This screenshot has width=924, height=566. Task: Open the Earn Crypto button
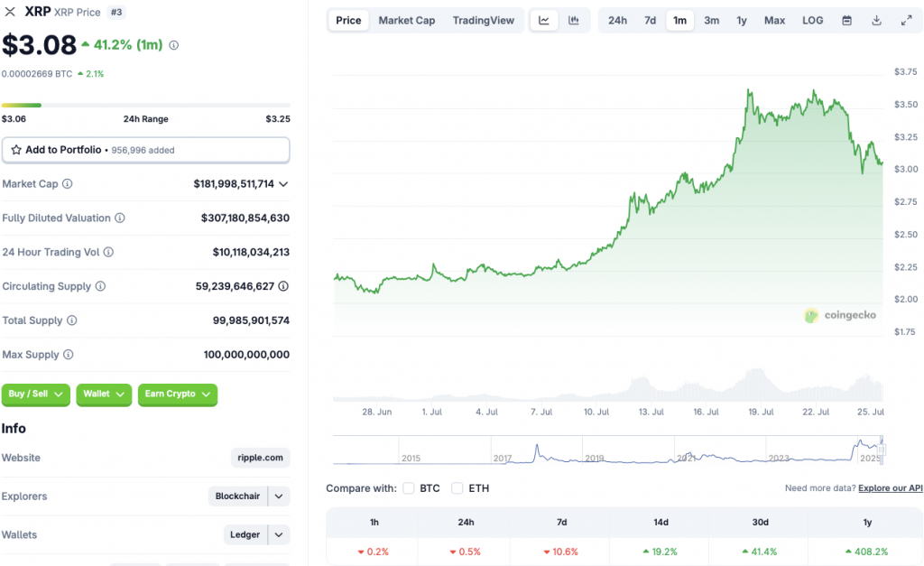[178, 394]
